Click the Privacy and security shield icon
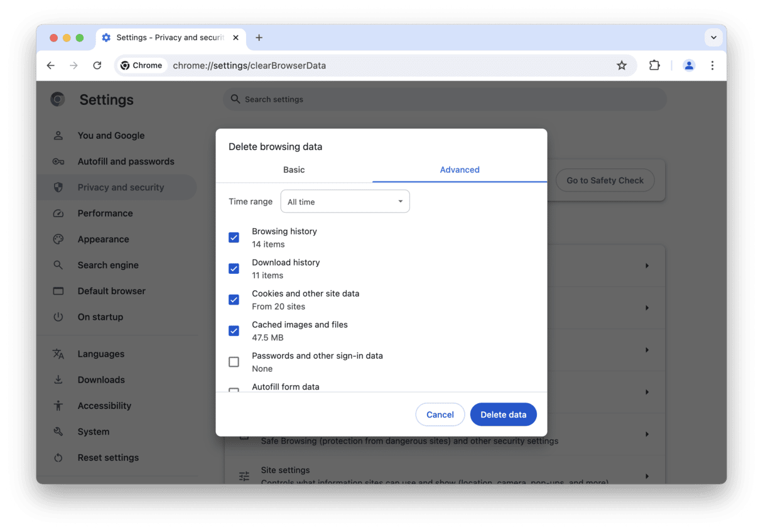This screenshot has width=763, height=532. (58, 187)
